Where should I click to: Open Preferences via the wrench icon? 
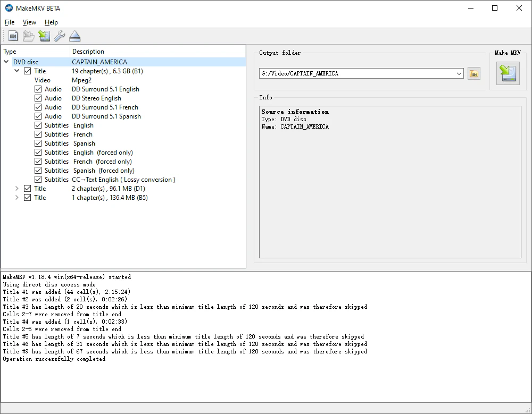point(60,36)
